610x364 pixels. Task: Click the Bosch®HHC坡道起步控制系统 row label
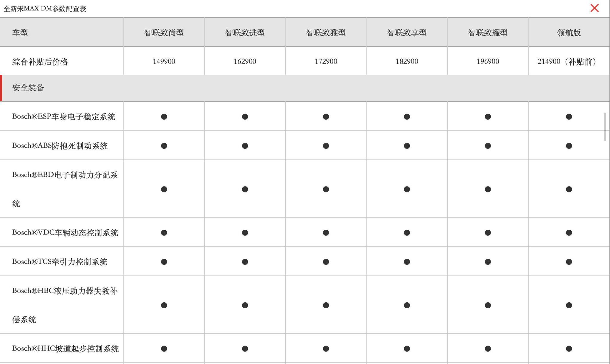pyautogui.click(x=65, y=349)
